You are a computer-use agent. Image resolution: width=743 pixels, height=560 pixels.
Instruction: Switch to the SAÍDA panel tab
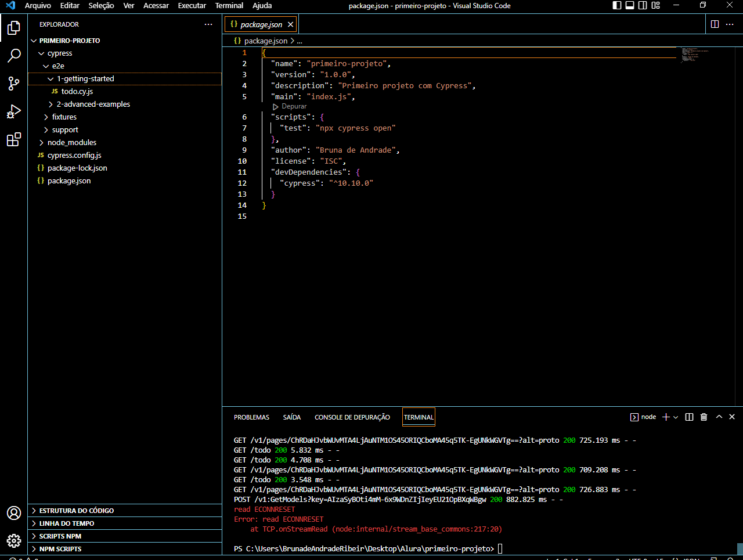(x=292, y=417)
